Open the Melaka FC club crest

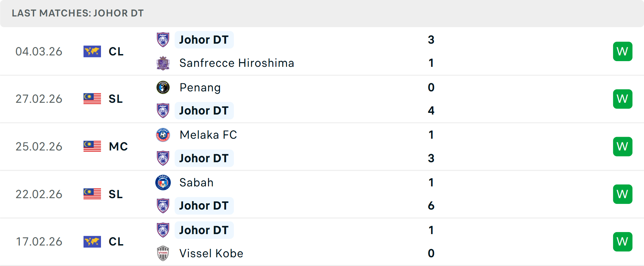163,135
